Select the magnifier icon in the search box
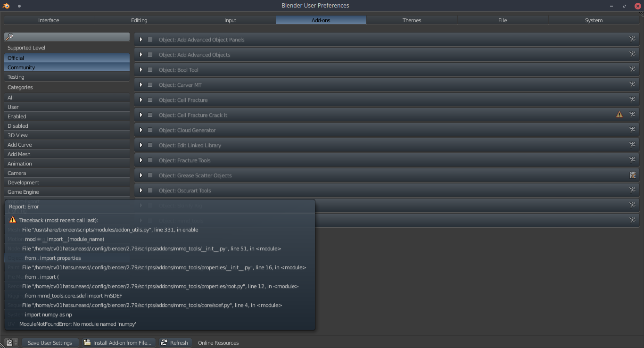644x348 pixels. 9,36
